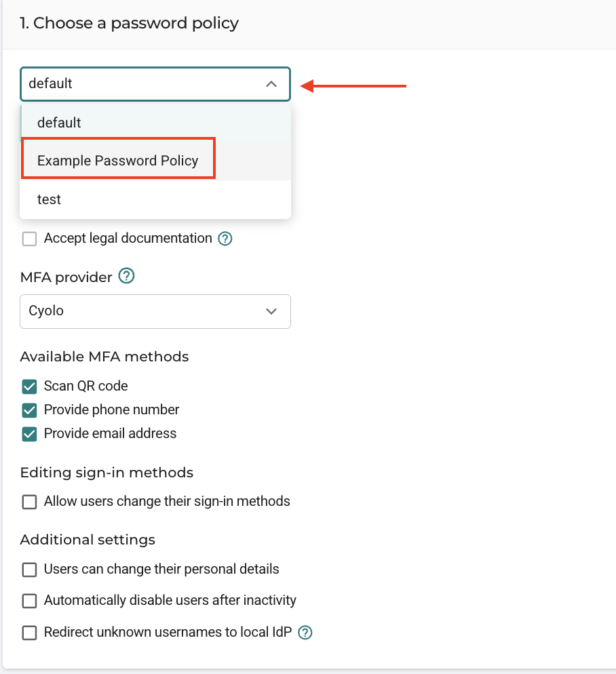Click the password policy field showing default
Viewport: 616px width, 674px height.
155,84
